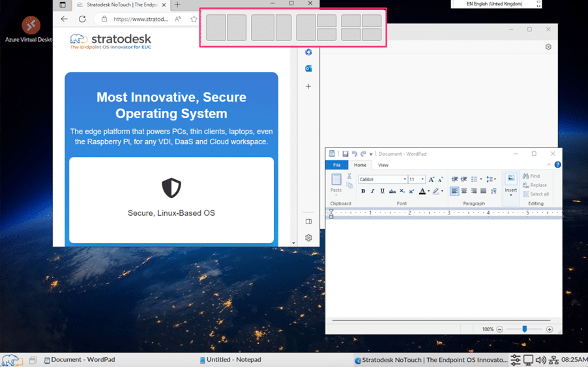Click Find in the Editing group

point(531,176)
